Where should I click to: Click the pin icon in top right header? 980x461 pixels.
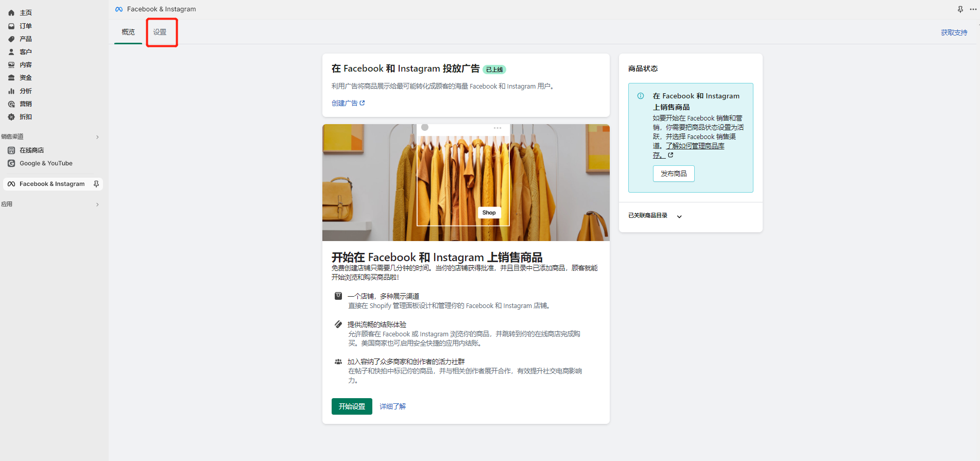pos(960,9)
